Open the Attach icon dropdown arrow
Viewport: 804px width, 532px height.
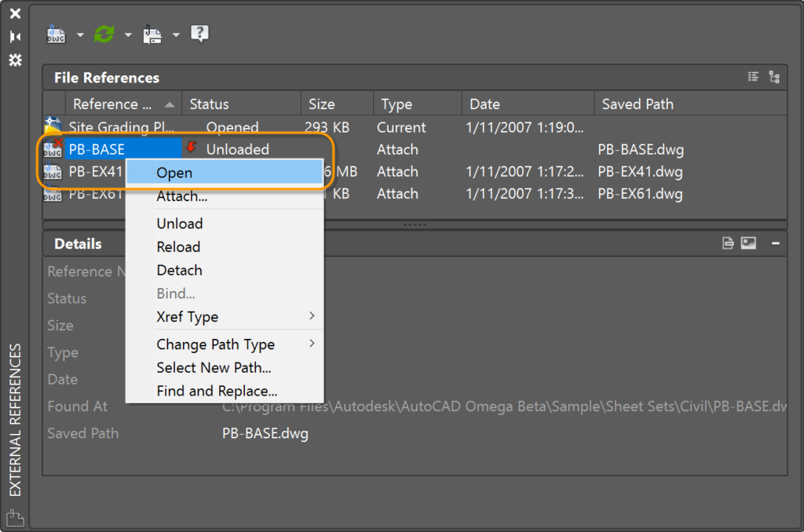(79, 34)
